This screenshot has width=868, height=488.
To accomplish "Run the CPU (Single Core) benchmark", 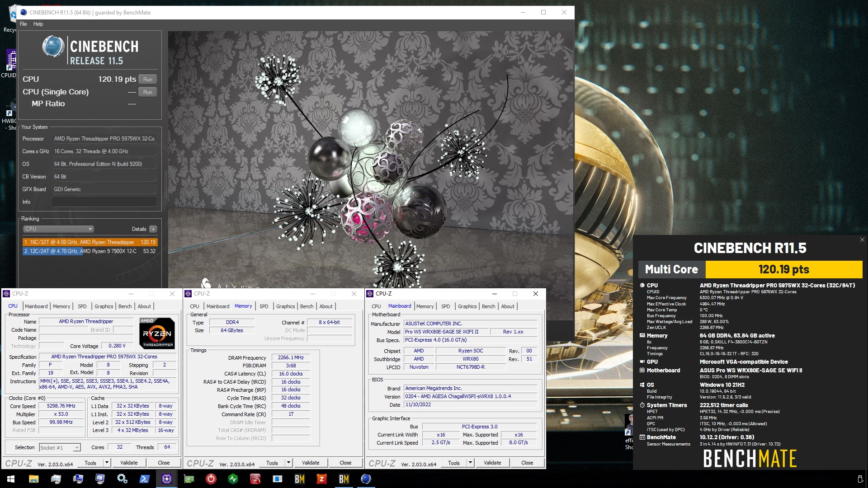I will point(148,92).
